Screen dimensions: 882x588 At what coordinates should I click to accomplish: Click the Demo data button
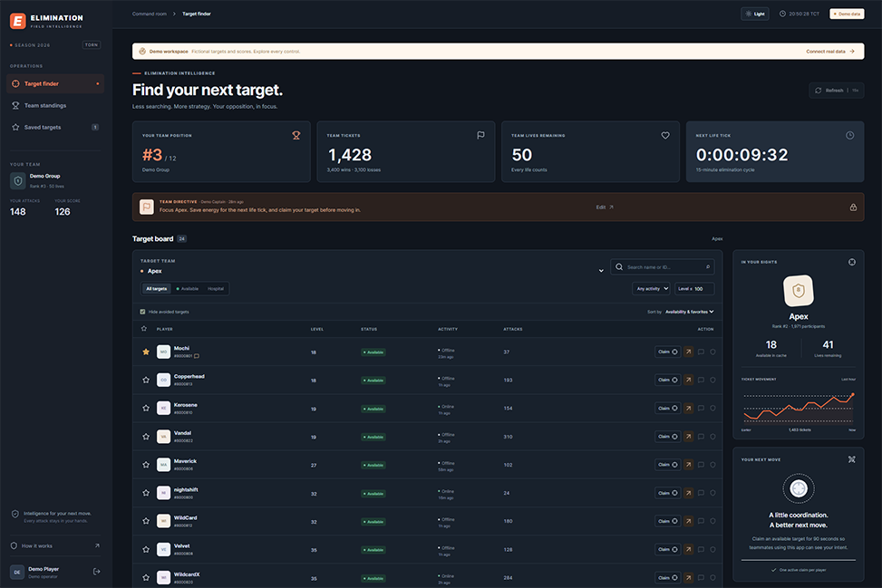[847, 14]
